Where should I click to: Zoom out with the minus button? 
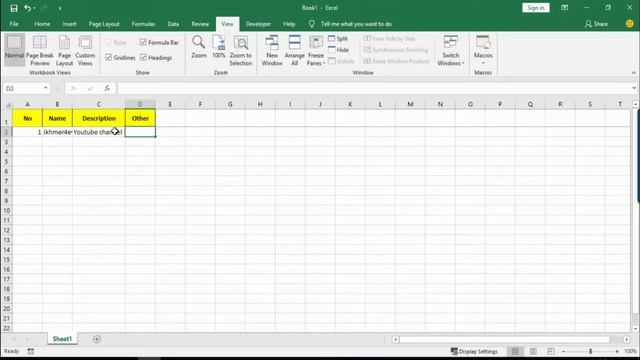coord(564,351)
